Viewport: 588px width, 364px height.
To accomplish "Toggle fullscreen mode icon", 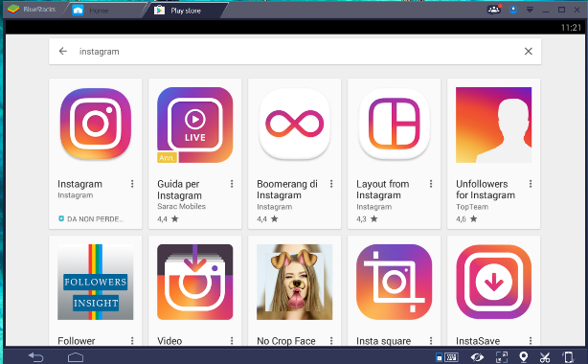I will pyautogui.click(x=502, y=357).
